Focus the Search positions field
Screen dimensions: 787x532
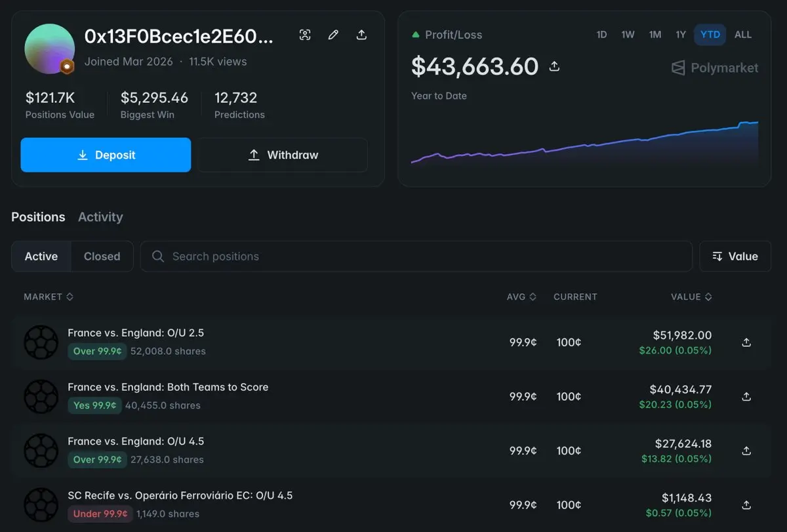click(x=416, y=256)
